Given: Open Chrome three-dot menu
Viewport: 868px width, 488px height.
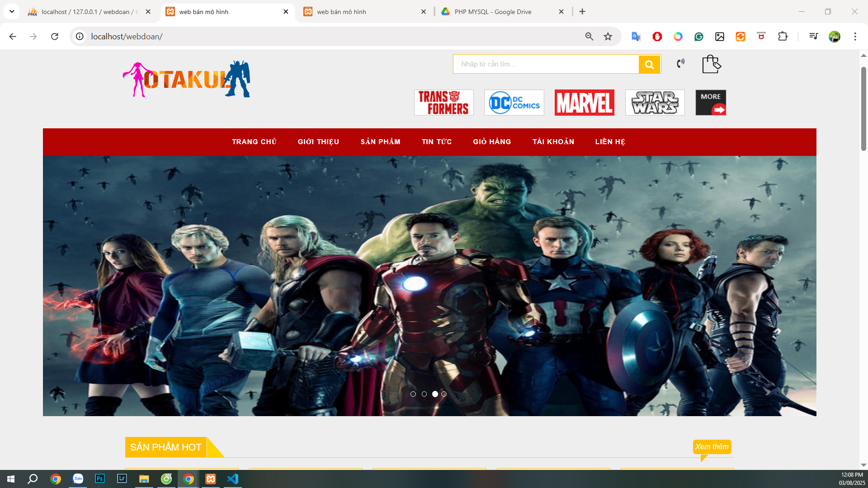Looking at the screenshot, I should 855,37.
